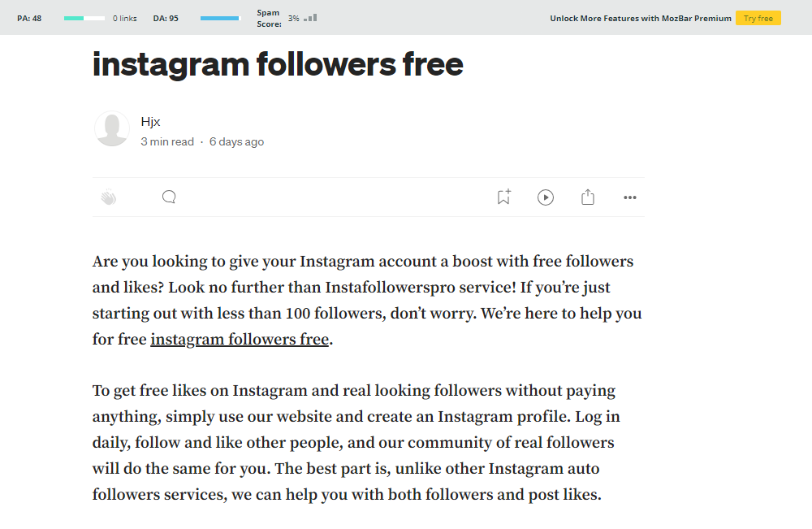The image size is (812, 529).
Task: Click the author's profile avatar
Action: point(112,129)
